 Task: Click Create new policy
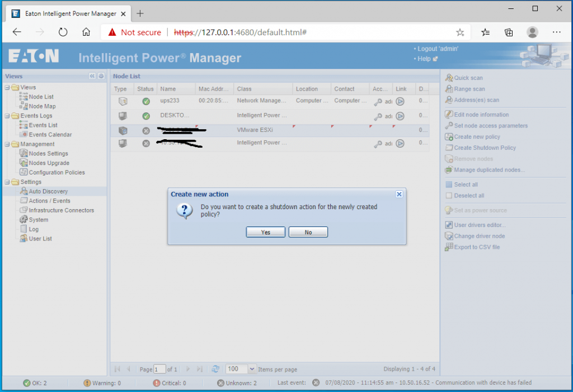pyautogui.click(x=477, y=136)
